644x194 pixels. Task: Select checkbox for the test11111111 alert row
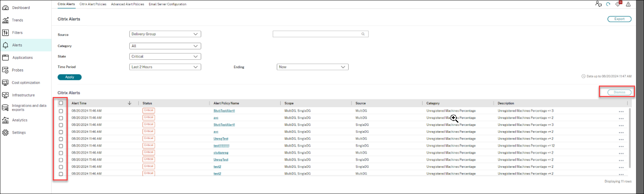click(61, 146)
